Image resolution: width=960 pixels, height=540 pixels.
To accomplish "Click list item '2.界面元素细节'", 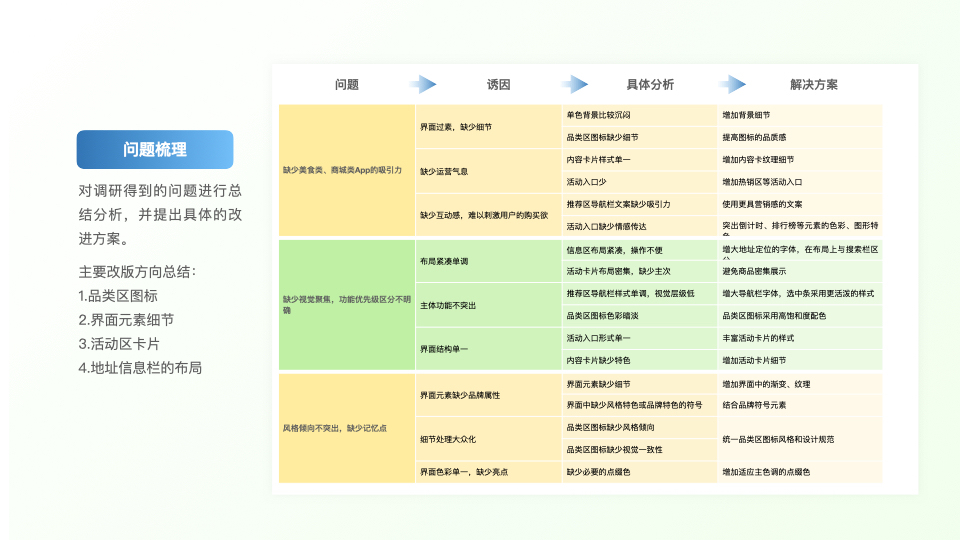I will [126, 320].
